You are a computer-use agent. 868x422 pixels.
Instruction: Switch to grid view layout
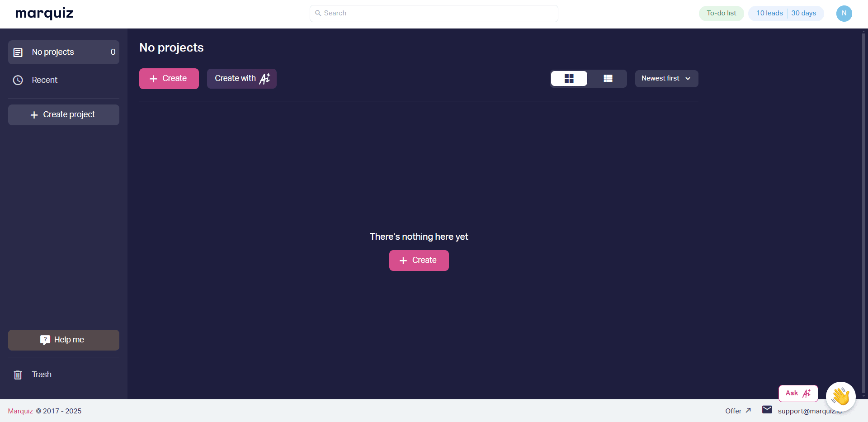click(569, 79)
